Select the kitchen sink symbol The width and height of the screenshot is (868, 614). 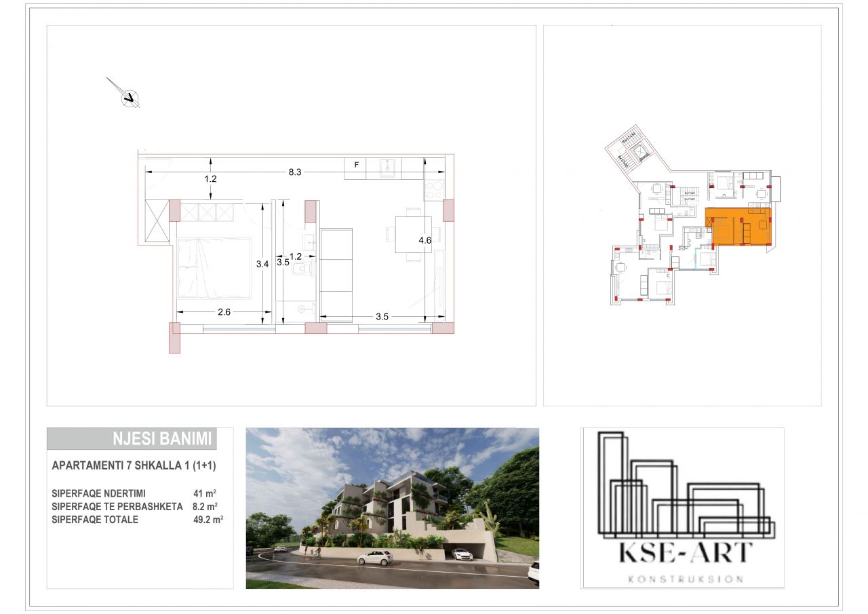click(x=389, y=166)
